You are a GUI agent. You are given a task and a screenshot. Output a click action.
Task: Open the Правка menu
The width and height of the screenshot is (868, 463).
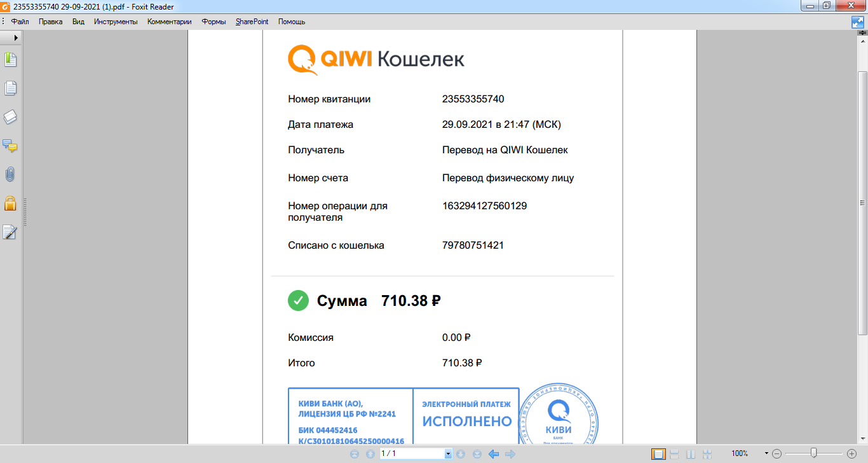click(x=50, y=22)
